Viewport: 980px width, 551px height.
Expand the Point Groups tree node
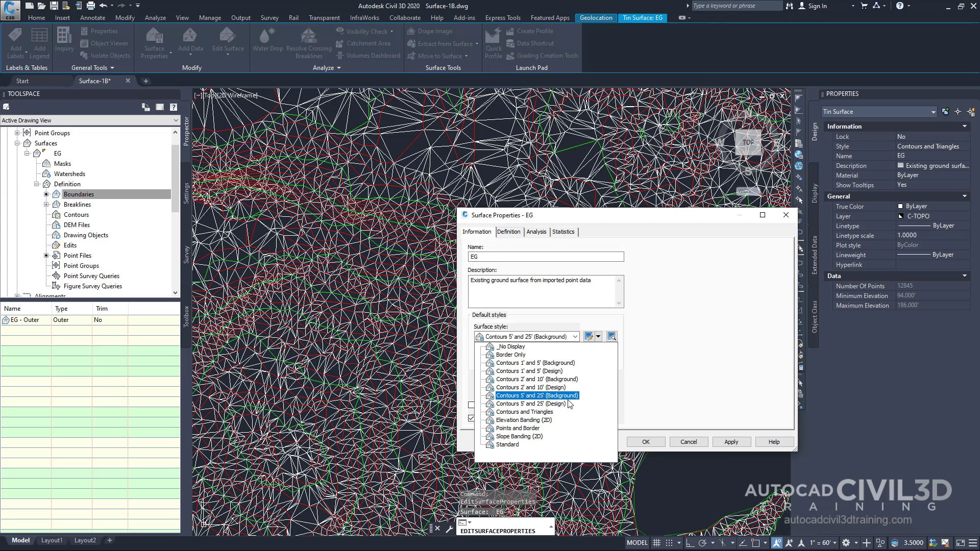click(17, 133)
